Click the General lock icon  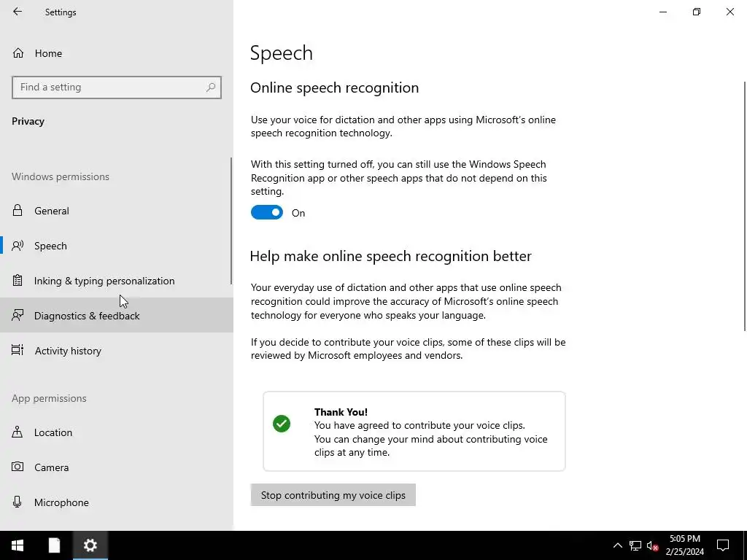pos(18,210)
